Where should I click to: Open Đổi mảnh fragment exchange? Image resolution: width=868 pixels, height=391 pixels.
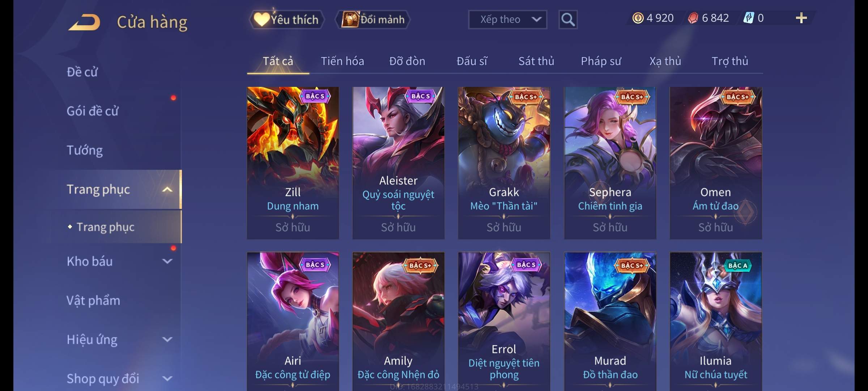(x=373, y=20)
